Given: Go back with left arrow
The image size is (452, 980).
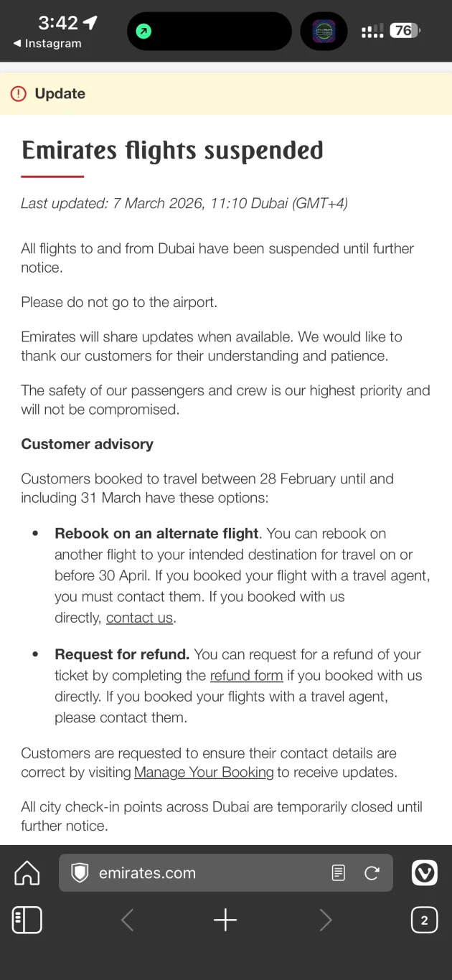Looking at the screenshot, I should 127,920.
